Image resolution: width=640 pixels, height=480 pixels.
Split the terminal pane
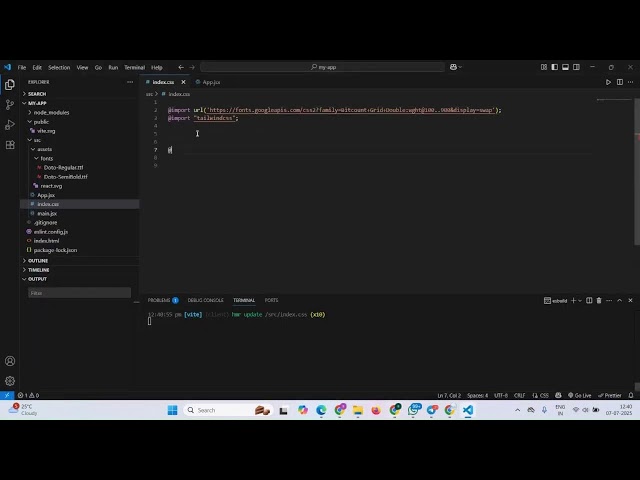[589, 300]
